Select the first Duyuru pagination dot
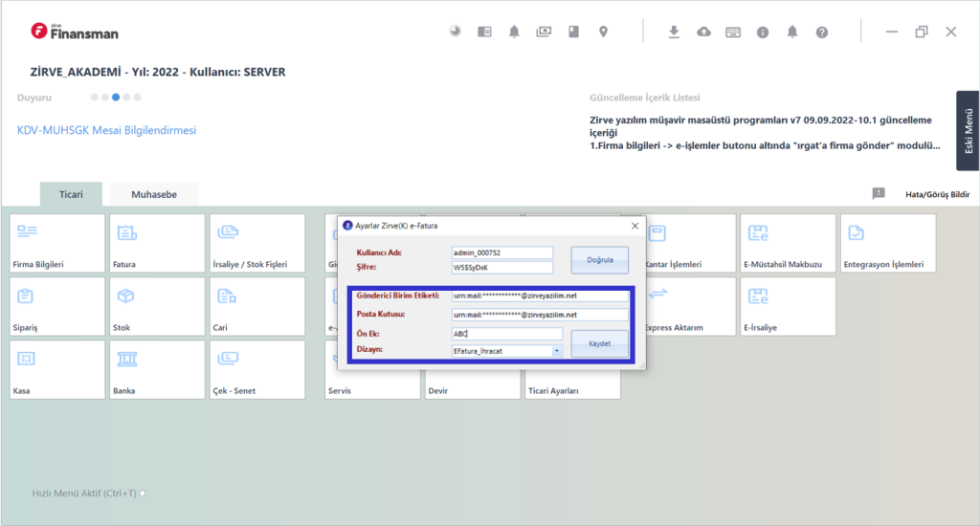 tap(95, 97)
